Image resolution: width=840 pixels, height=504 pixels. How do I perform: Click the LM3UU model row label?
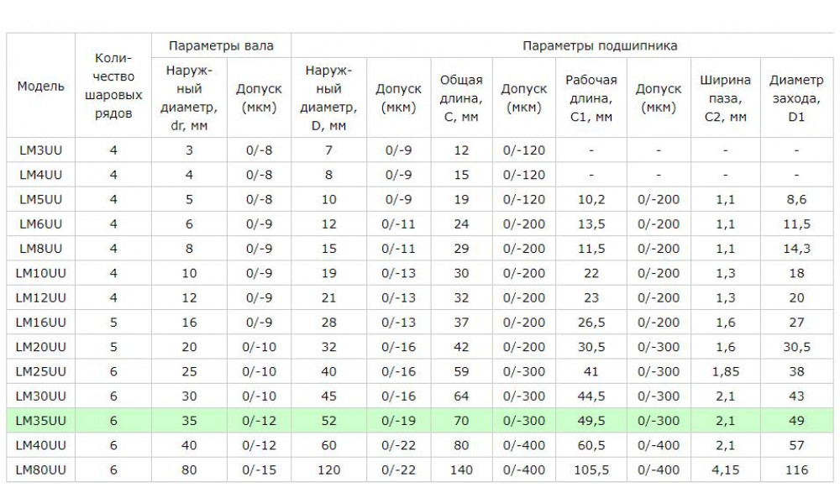pos(40,150)
